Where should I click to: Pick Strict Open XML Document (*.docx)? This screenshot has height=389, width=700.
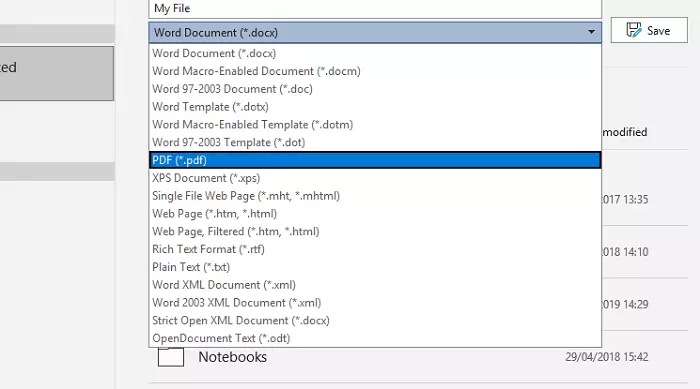375,321
